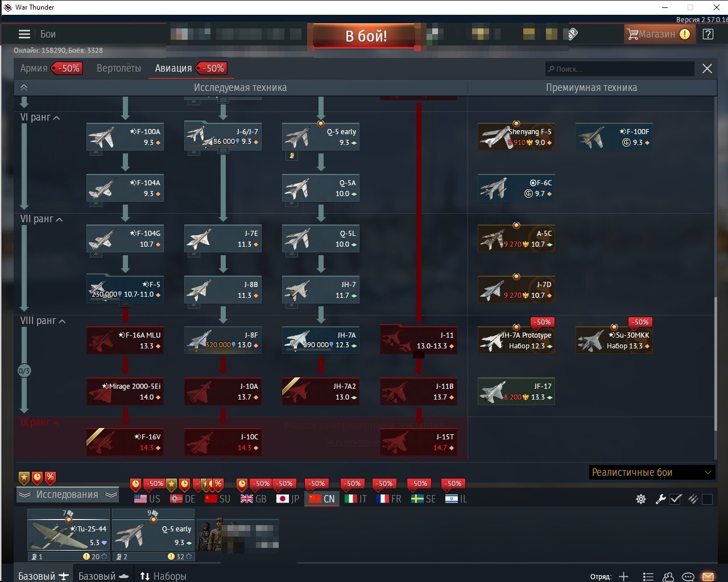The height and width of the screenshot is (582, 728).
Task: Open Реалистичные бои game mode dropdown
Action: 652,472
